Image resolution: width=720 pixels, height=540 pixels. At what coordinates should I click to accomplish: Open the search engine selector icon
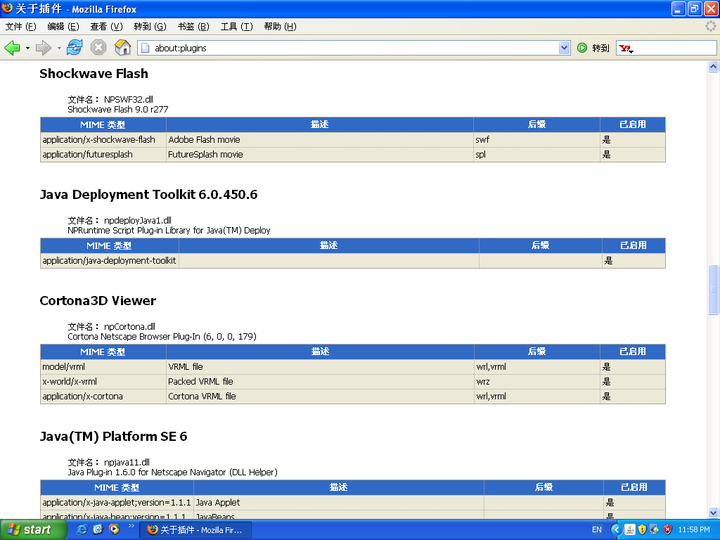(x=626, y=47)
